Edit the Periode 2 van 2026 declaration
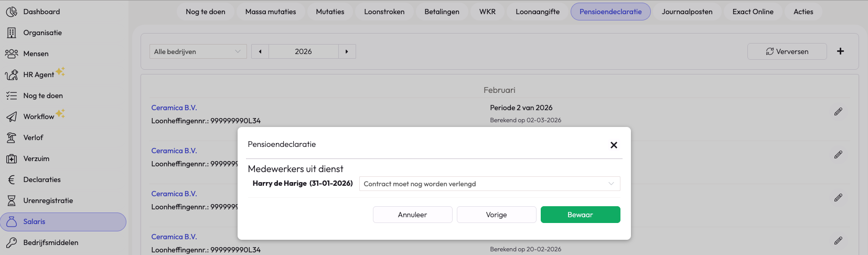 838,112
